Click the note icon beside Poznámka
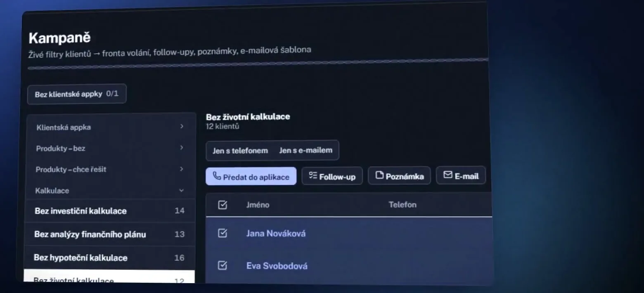Screen dimensions: 644x293 379,175
